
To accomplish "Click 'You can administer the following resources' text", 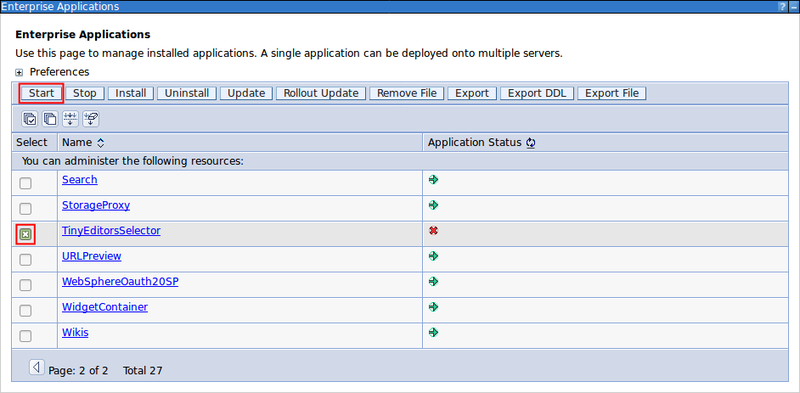I will click(133, 161).
